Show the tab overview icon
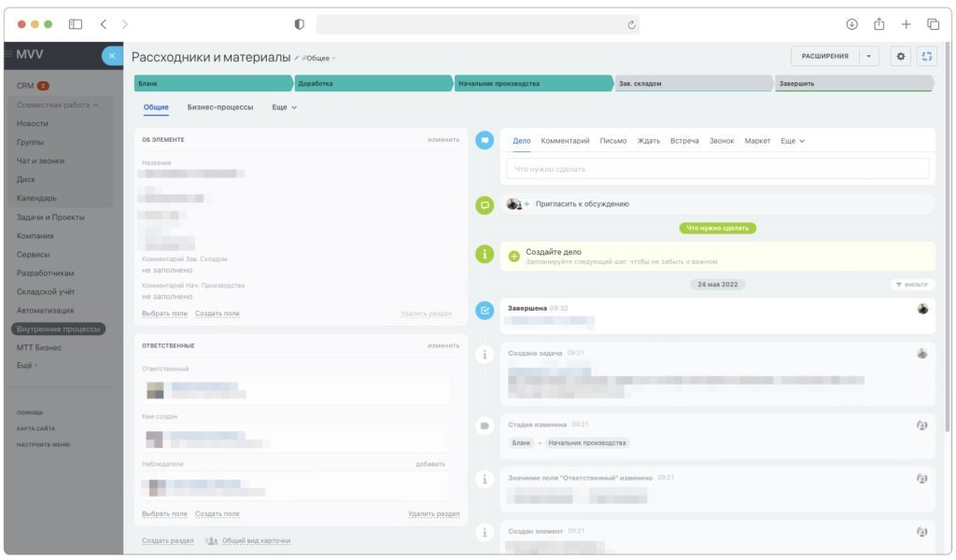The height and width of the screenshot is (560, 956). 933,23
